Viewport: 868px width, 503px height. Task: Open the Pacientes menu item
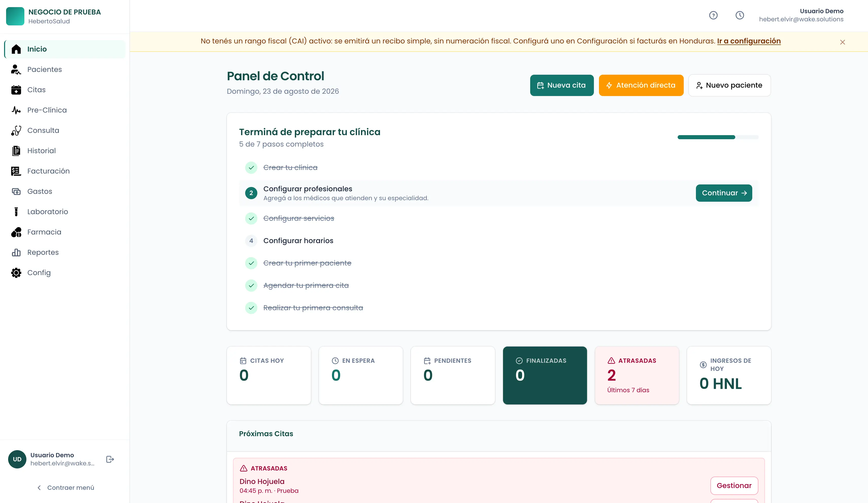[65, 69]
